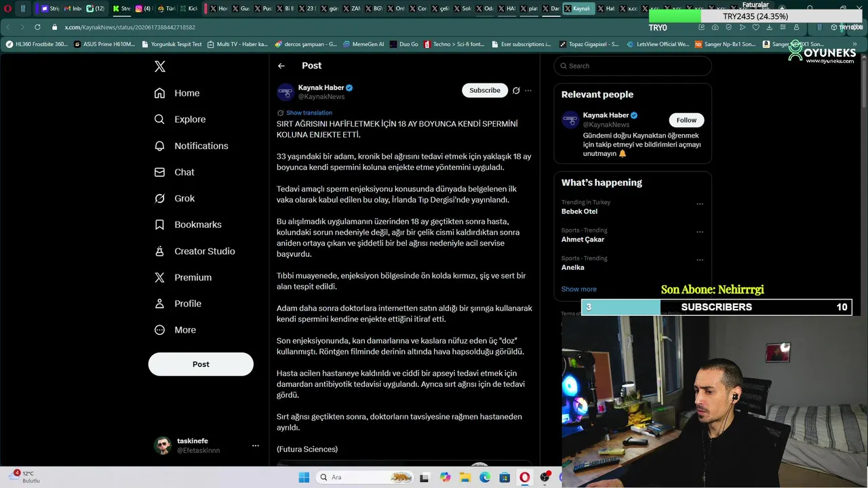Open Techno Sci-fi font bookmark
Screen dimensions: 868x488
point(454,44)
